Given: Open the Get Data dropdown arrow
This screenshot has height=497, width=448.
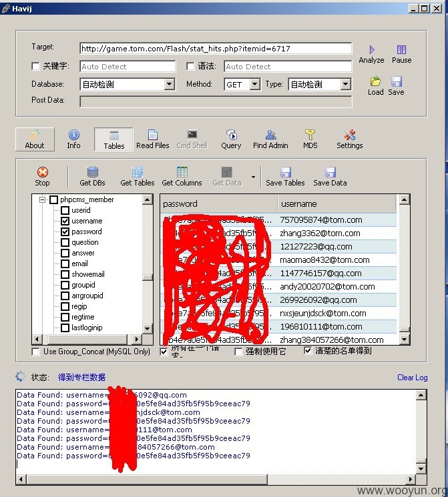Looking at the screenshot, I should [x=253, y=177].
